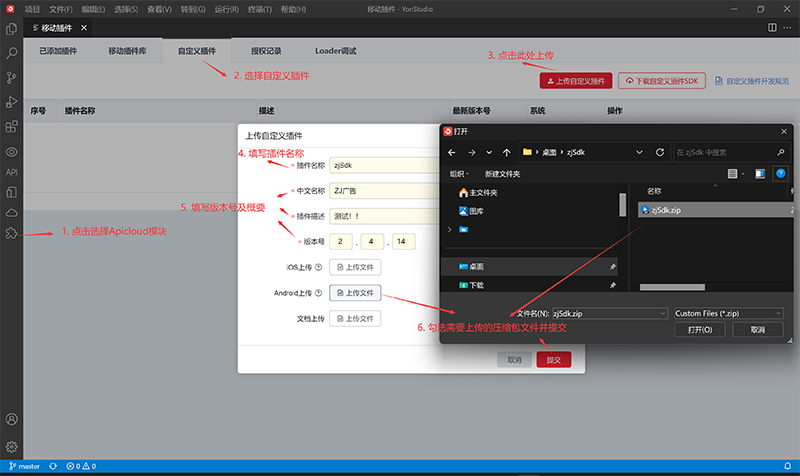Click the sync icon in status bar
The width and height of the screenshot is (800, 476).
53,466
